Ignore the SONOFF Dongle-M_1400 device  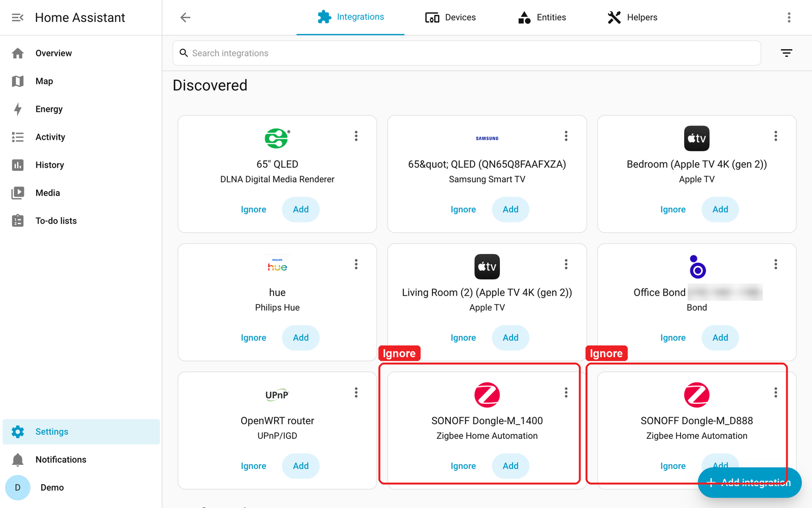click(x=463, y=466)
